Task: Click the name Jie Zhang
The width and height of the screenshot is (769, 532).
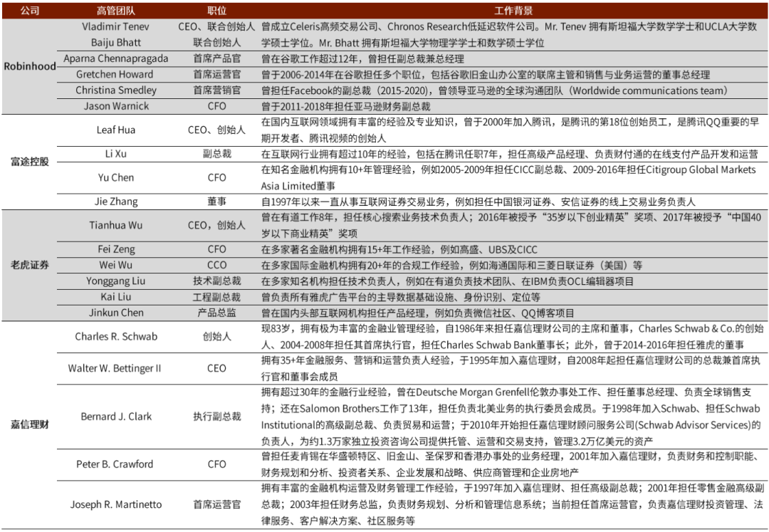Action: point(116,202)
